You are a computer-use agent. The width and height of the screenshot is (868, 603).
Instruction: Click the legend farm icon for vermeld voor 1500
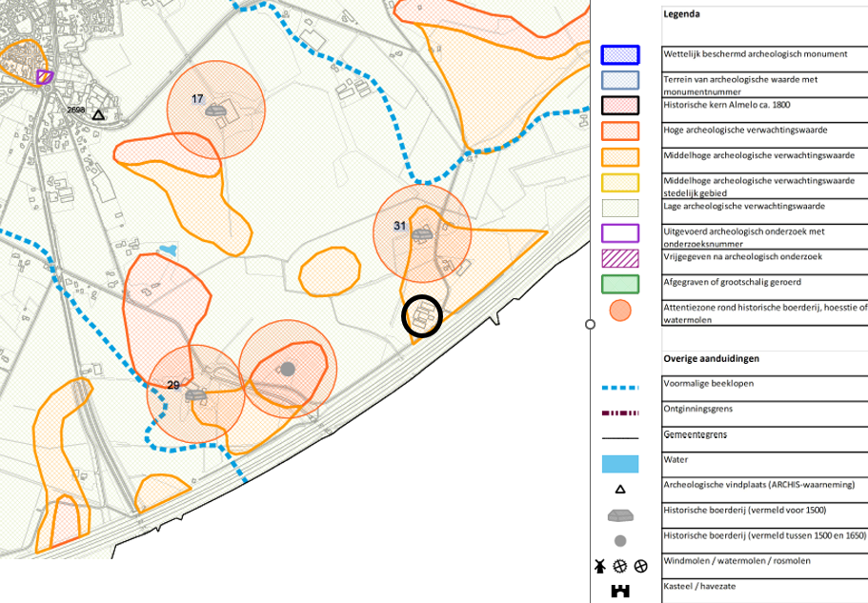(x=620, y=515)
